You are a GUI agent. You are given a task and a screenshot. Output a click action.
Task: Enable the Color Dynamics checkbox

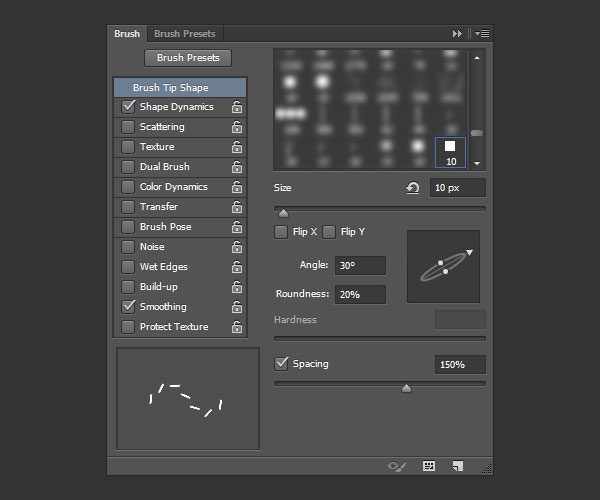pyautogui.click(x=128, y=187)
